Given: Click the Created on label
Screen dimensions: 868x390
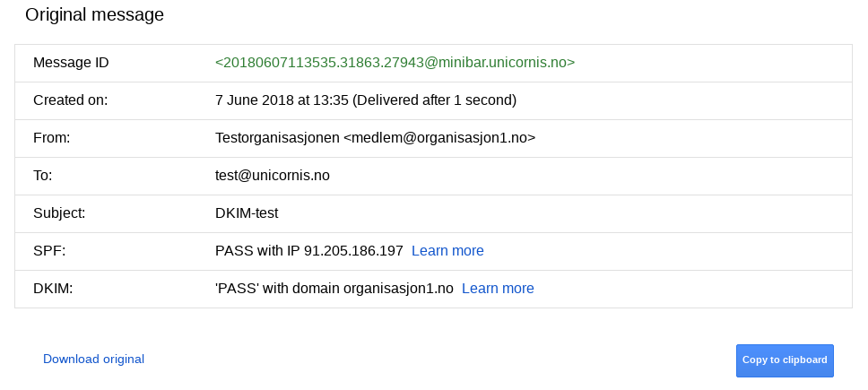Looking at the screenshot, I should [x=70, y=100].
